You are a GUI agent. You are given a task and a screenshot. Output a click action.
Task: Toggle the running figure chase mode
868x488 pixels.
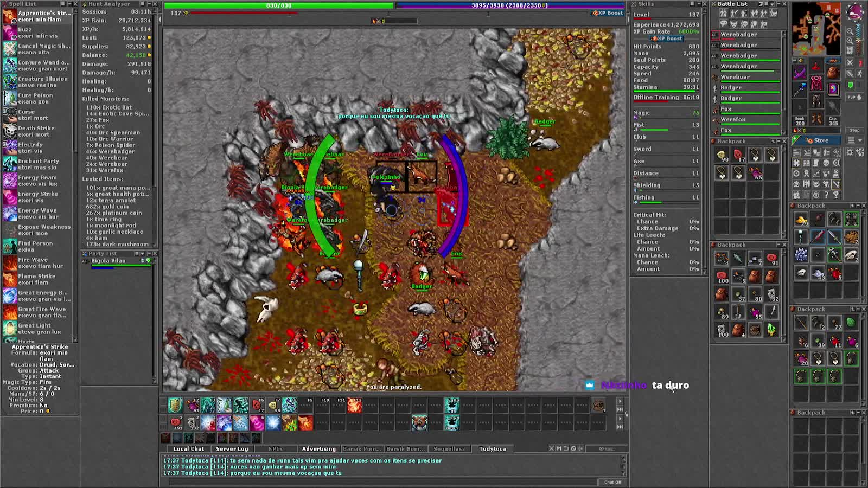(x=860, y=73)
